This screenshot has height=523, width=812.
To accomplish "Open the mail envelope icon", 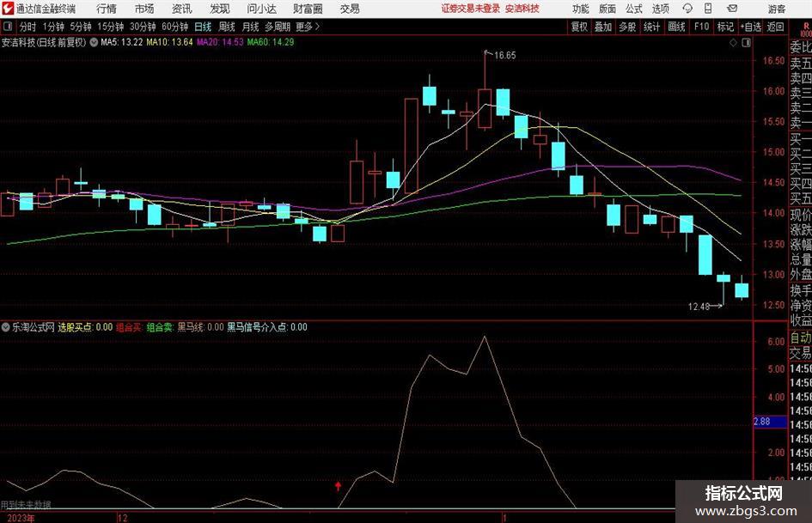I will [x=732, y=9].
